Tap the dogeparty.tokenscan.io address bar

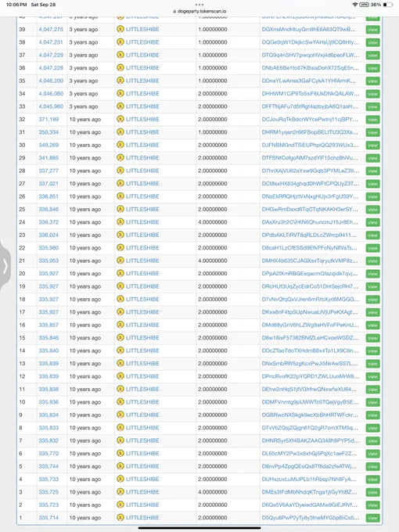click(199, 11)
